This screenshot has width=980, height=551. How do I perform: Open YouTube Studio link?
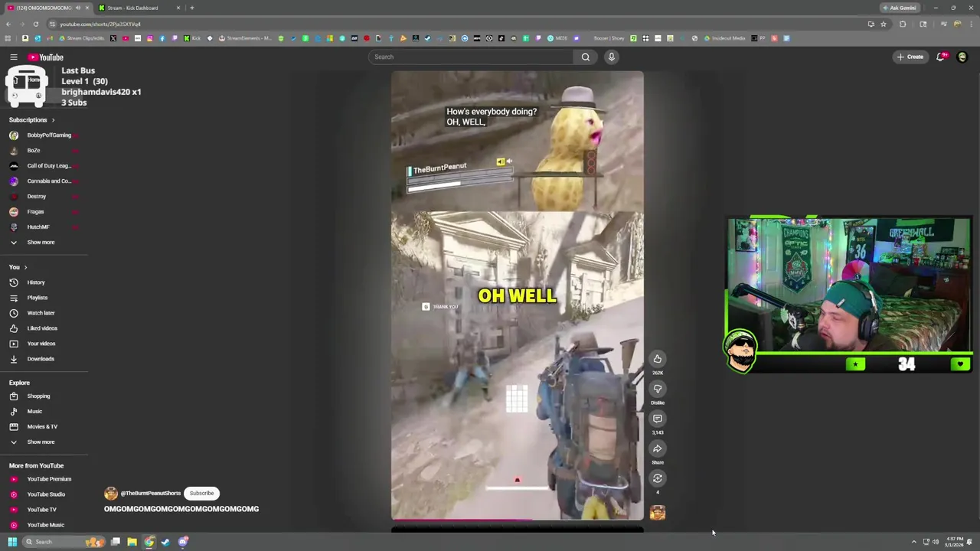click(46, 494)
